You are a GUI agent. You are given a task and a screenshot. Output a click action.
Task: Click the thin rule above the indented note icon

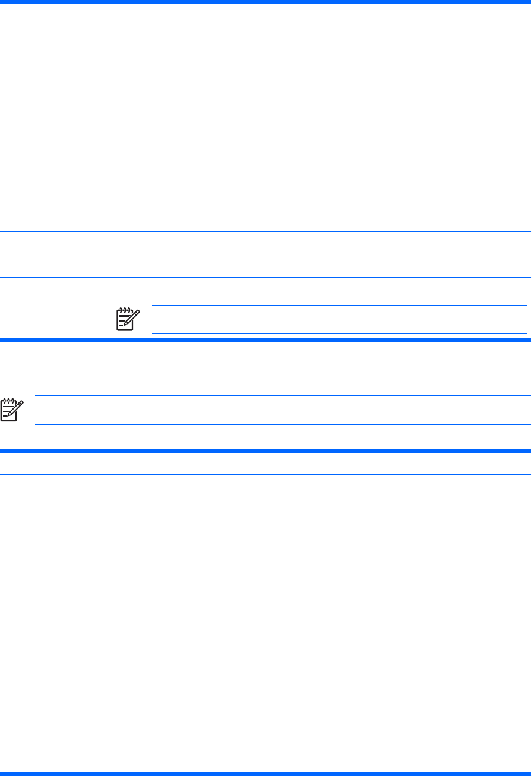pos(339,306)
